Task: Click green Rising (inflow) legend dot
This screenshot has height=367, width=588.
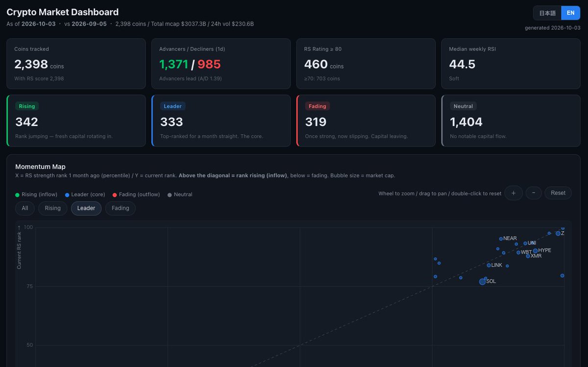Action: point(18,195)
